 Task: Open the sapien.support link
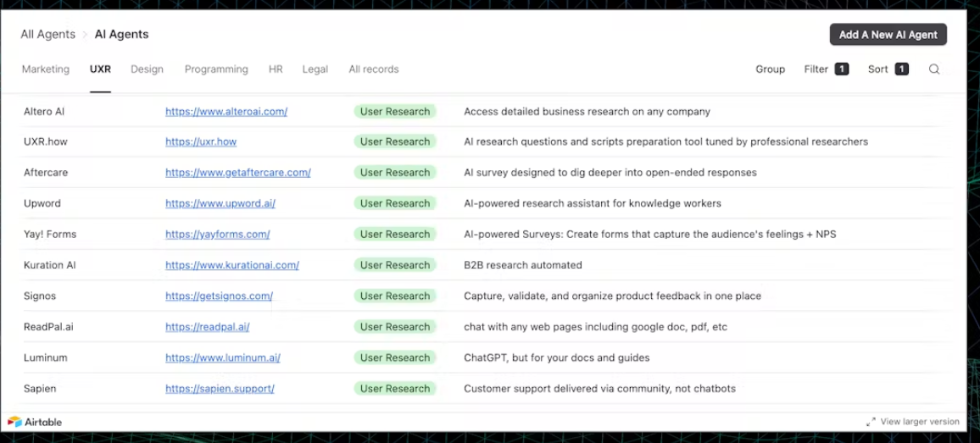click(x=220, y=389)
